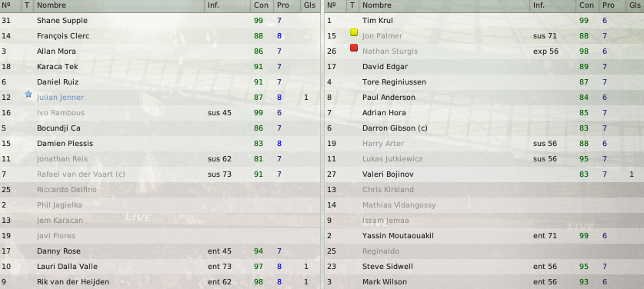The width and height of the screenshot is (644, 289).
Task: Select François Clerc in the left list
Action: point(63,35)
